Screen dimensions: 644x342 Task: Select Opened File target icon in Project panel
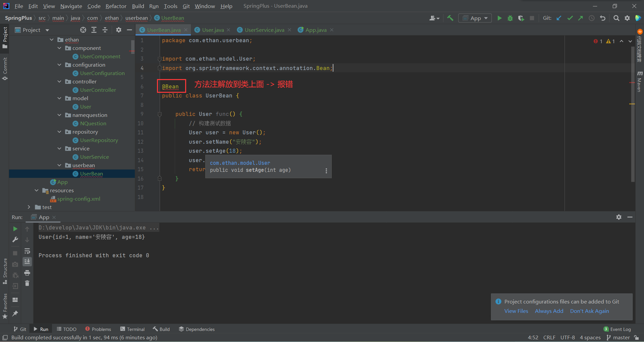click(x=83, y=30)
